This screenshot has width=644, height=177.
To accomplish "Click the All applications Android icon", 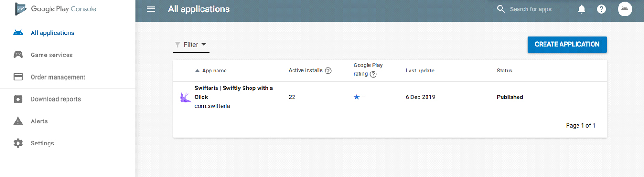I will click(x=18, y=33).
